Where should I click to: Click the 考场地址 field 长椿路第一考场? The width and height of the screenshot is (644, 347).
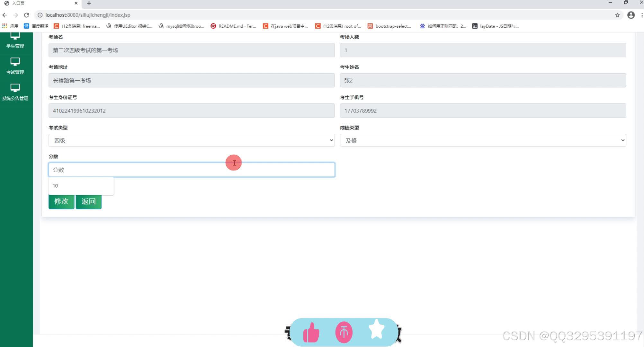(x=192, y=80)
